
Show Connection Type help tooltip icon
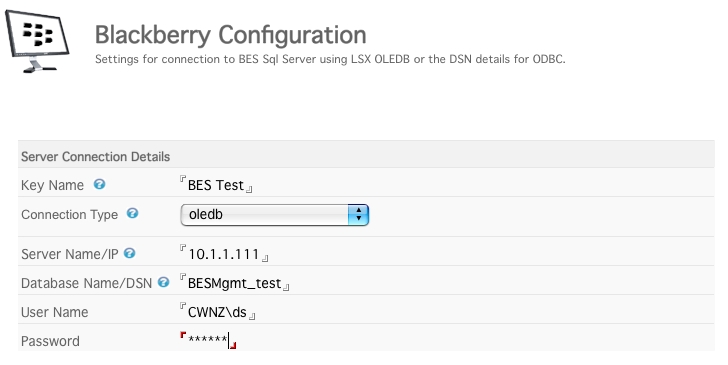[132, 213]
